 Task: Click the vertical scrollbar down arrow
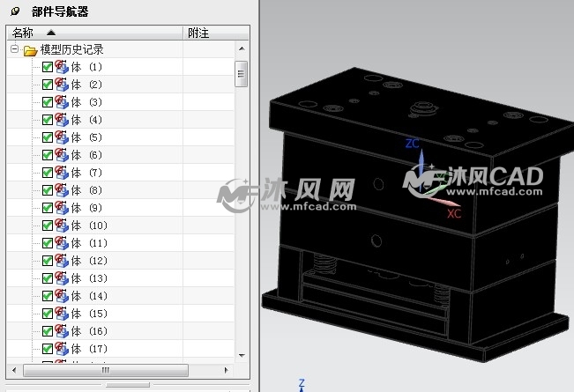pyautogui.click(x=242, y=355)
